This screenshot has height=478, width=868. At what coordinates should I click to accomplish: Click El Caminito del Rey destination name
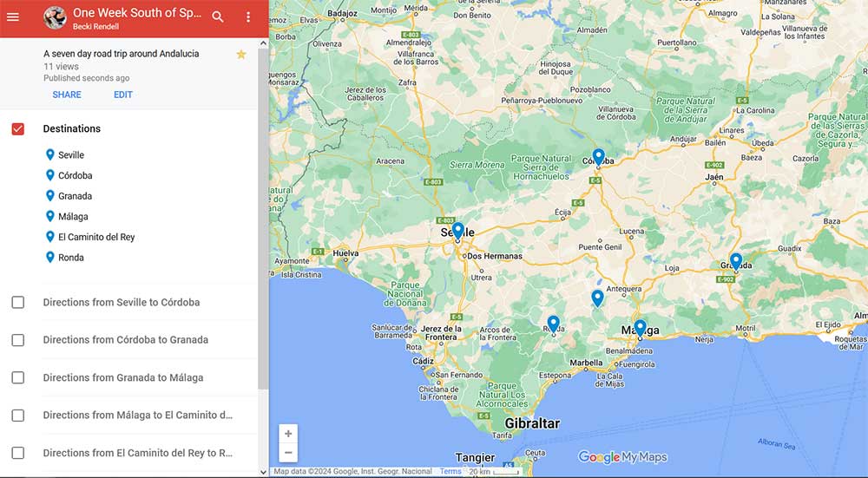tap(96, 237)
